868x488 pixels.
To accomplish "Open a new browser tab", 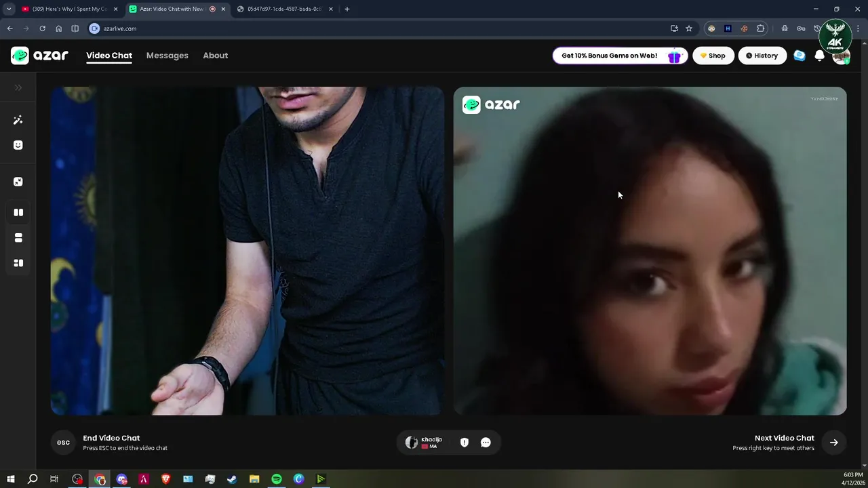I will coord(347,9).
